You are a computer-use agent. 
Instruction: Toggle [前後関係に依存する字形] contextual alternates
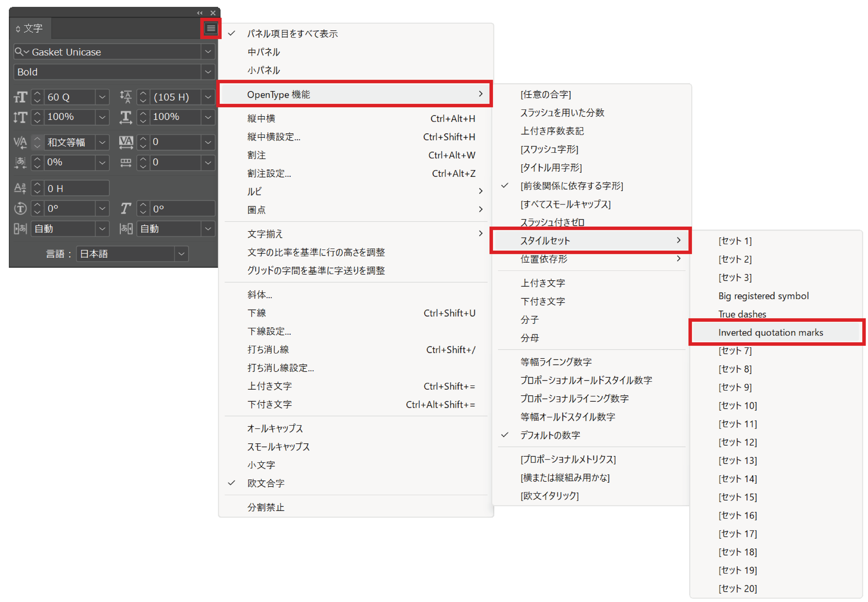coord(571,186)
